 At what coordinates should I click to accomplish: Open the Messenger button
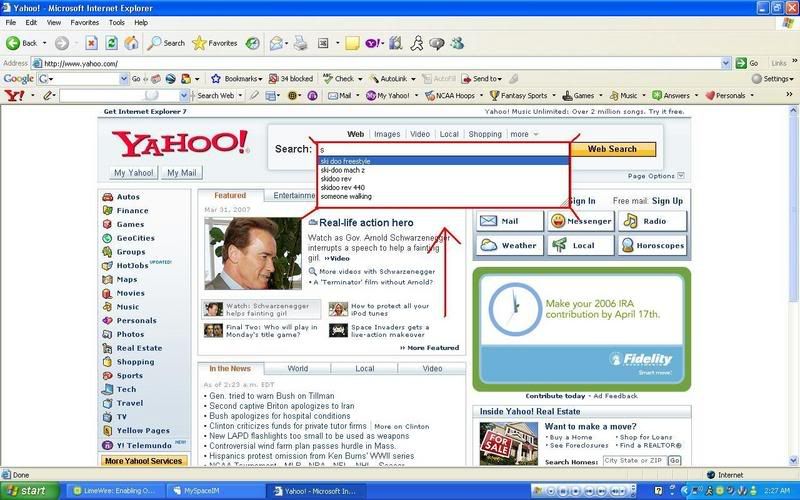click(x=581, y=221)
